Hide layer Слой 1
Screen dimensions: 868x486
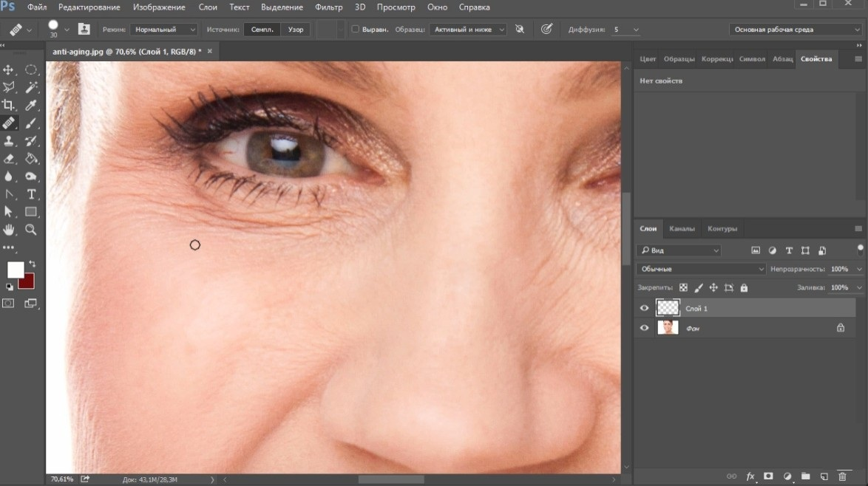coord(645,309)
